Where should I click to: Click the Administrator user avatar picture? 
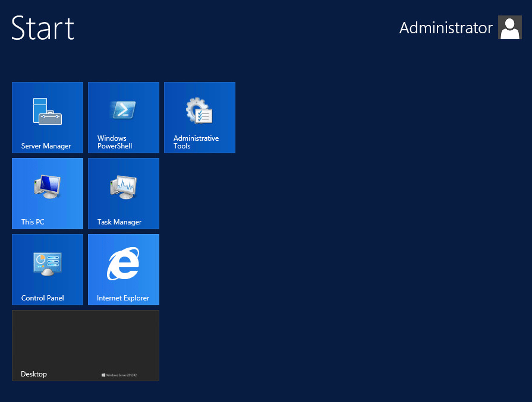(x=509, y=27)
